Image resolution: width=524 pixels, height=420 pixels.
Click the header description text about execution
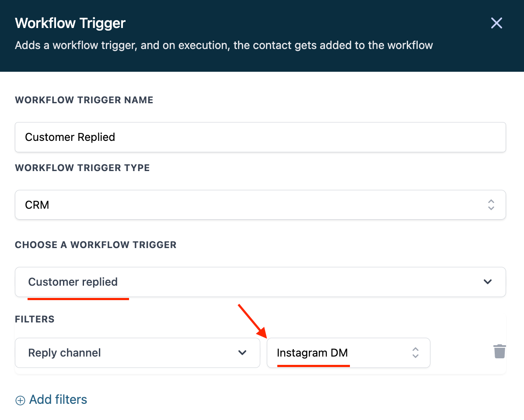click(x=224, y=45)
